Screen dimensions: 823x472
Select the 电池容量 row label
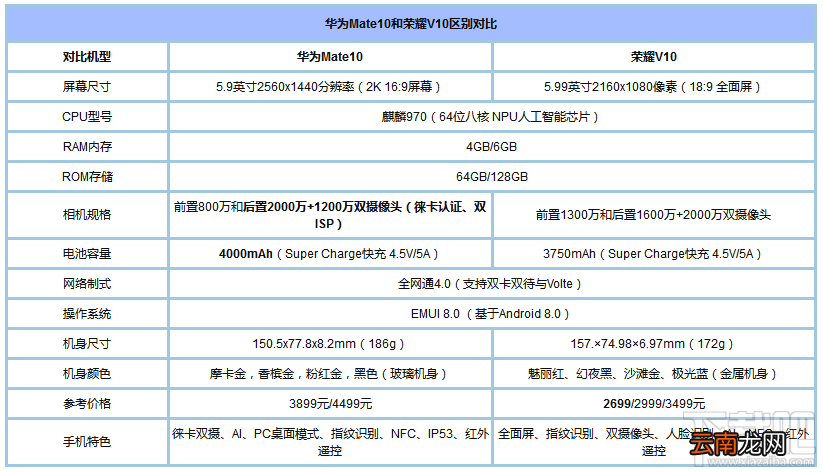(x=87, y=254)
